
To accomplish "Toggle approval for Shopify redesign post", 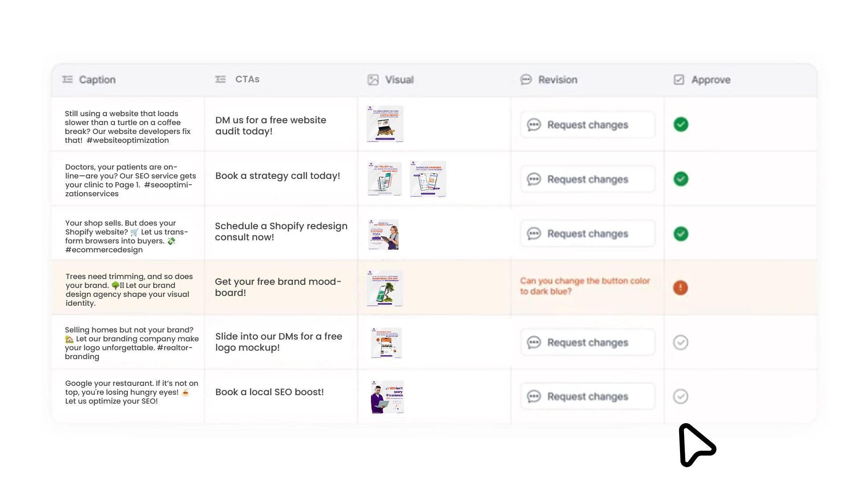I will [681, 234].
